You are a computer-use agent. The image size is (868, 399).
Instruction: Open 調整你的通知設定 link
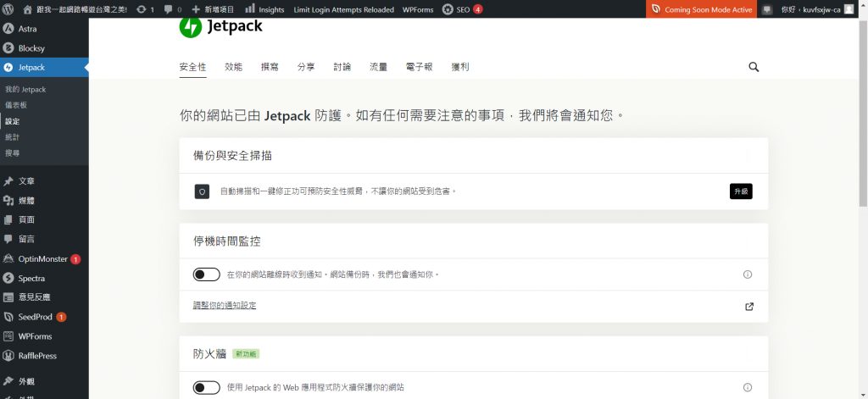pos(224,306)
